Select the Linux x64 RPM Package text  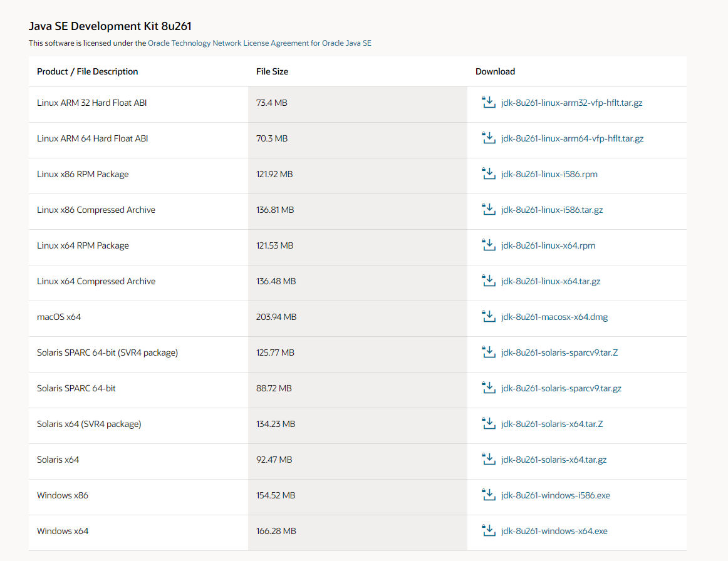pyautogui.click(x=83, y=246)
